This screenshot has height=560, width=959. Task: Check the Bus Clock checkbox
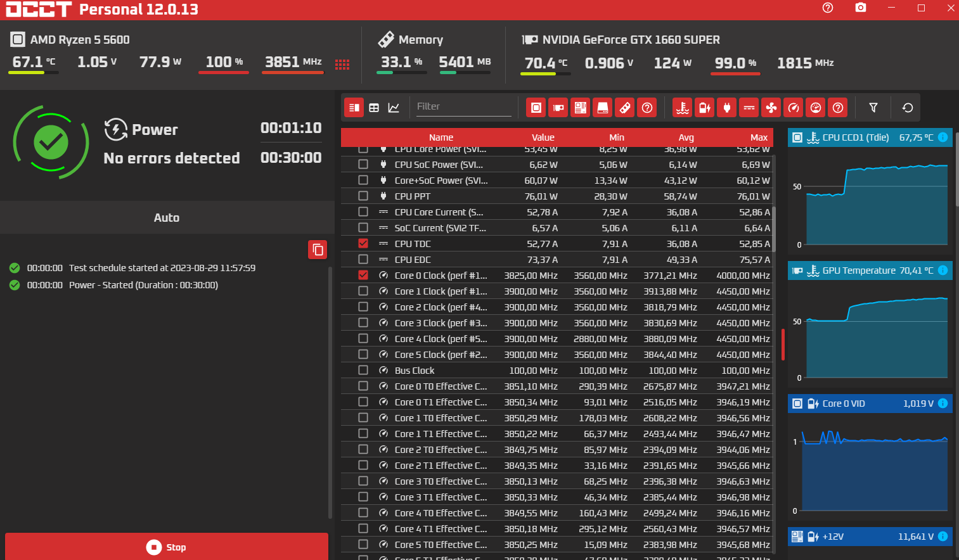(x=363, y=370)
